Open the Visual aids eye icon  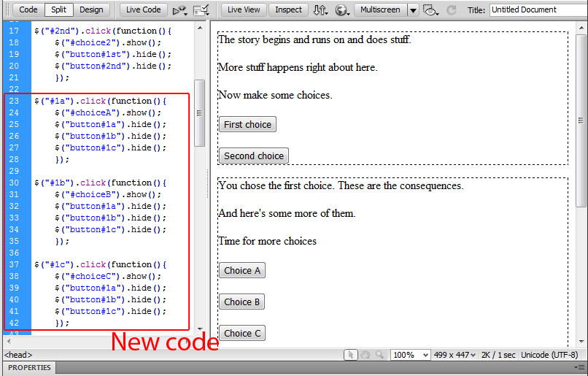430,10
